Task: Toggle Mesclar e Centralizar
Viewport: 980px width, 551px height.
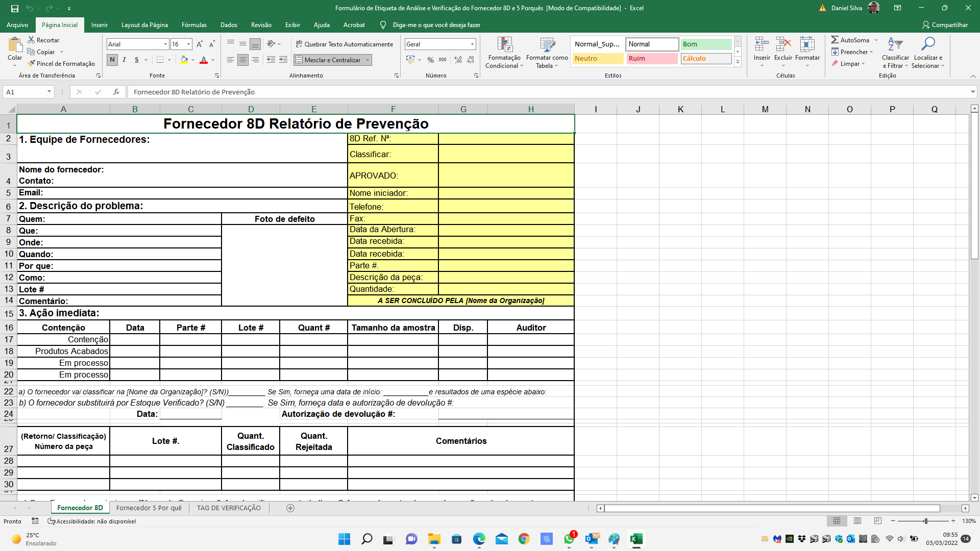Action: tap(329, 60)
